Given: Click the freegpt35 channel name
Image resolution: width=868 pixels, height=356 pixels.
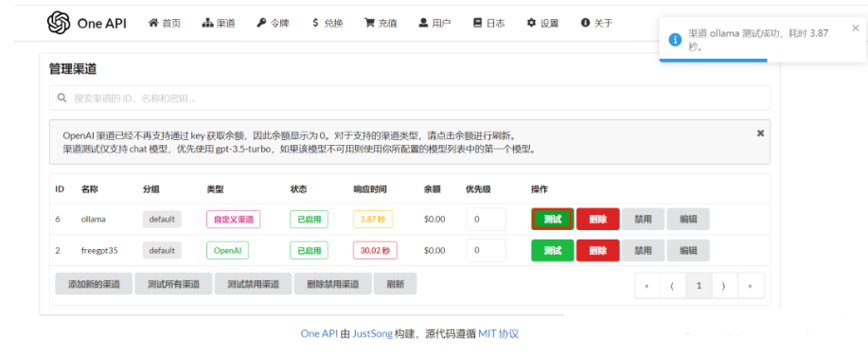Looking at the screenshot, I should [99, 250].
